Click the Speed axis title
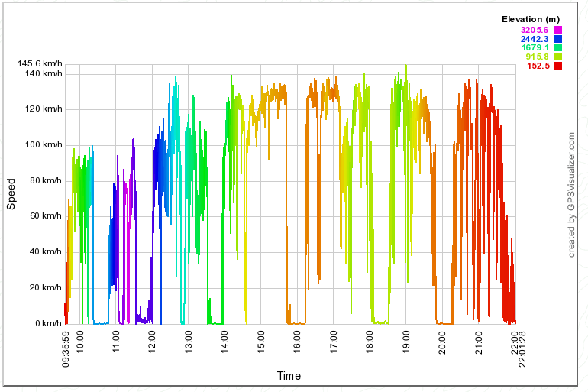588x392 pixels. (x=11, y=194)
